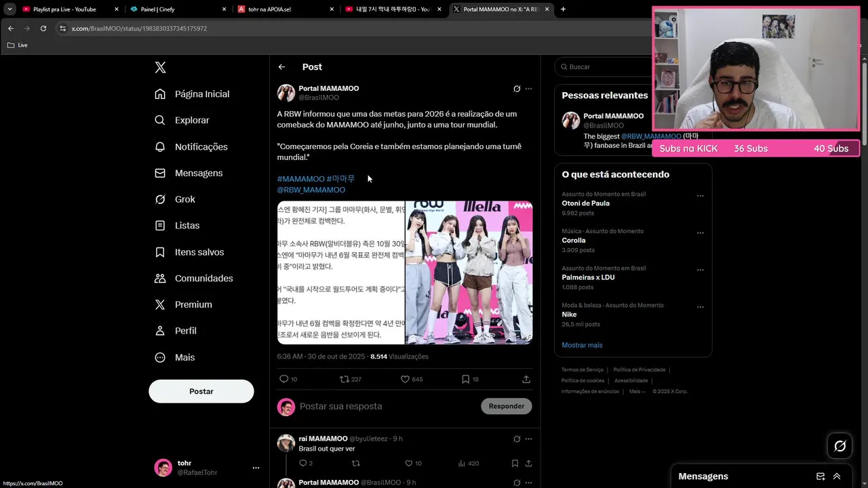Screen dimensions: 868x488
Task: Open options for Nike trend
Action: click(701, 307)
